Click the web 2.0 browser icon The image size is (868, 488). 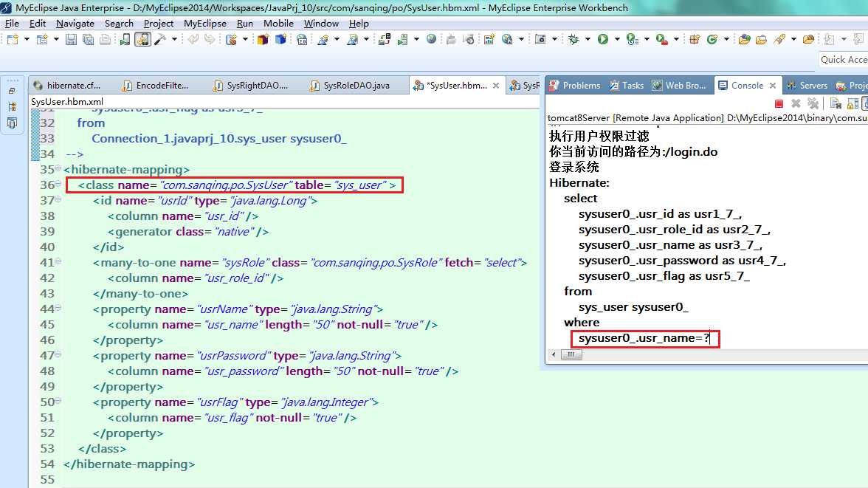tap(302, 39)
